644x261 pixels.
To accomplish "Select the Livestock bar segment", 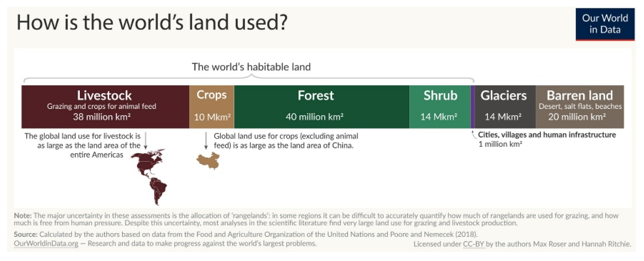I will [105, 107].
